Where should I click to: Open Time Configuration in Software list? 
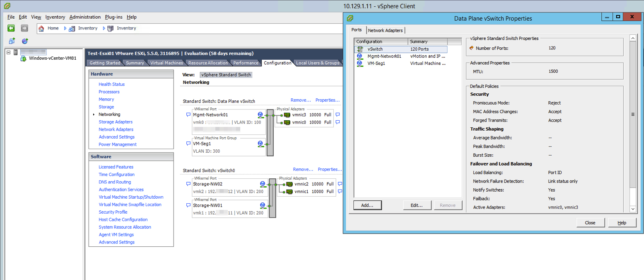[116, 175]
